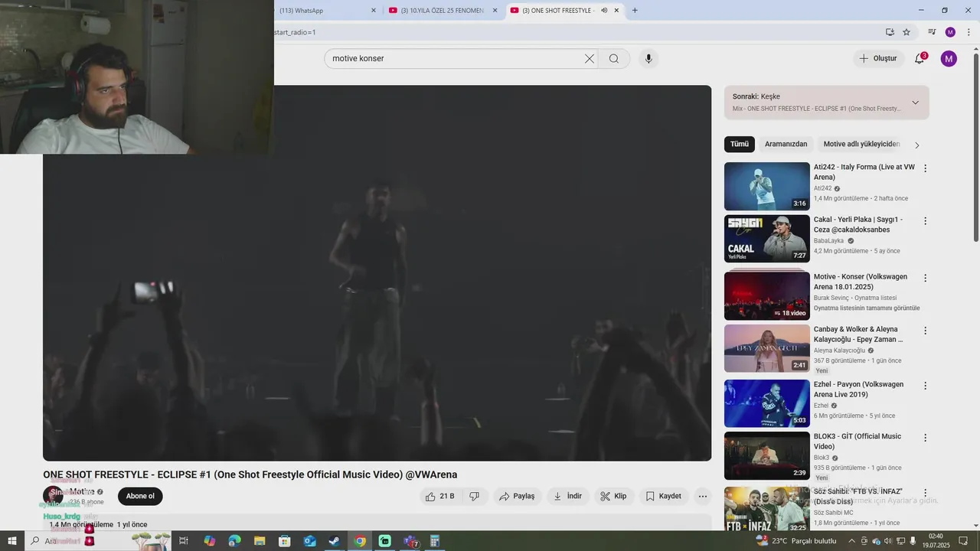Open Ati242 Italy Forma thumbnail

pyautogui.click(x=766, y=186)
